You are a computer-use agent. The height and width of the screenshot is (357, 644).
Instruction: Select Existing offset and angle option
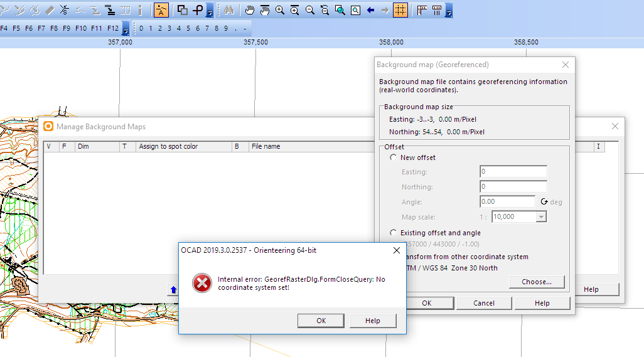coord(393,233)
